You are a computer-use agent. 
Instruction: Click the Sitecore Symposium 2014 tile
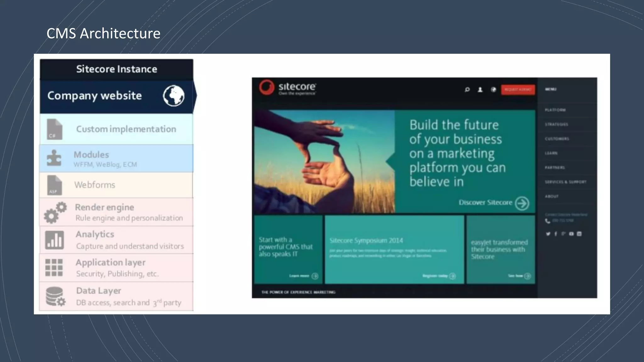394,249
